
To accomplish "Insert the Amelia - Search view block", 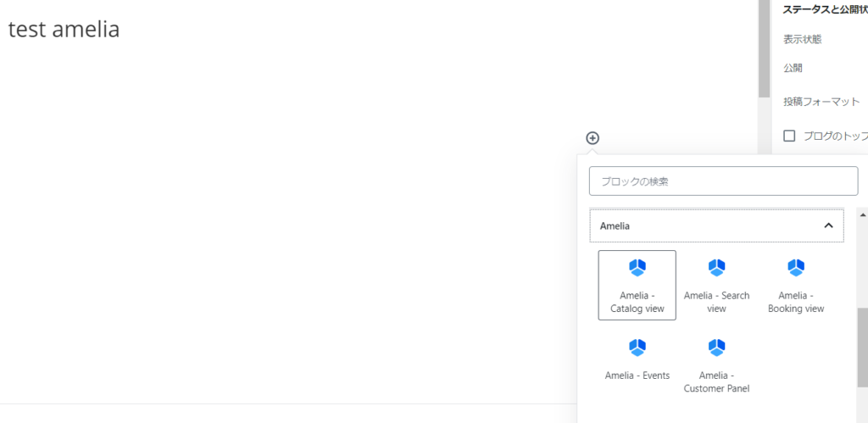I will [716, 285].
